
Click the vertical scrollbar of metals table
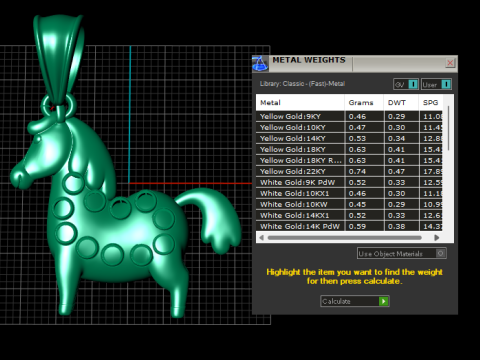(x=449, y=128)
